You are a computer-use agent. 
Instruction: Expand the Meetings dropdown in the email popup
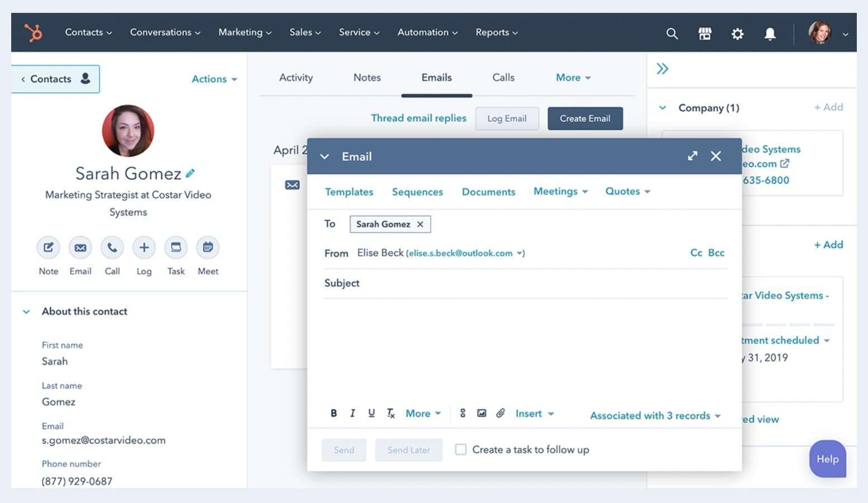560,191
